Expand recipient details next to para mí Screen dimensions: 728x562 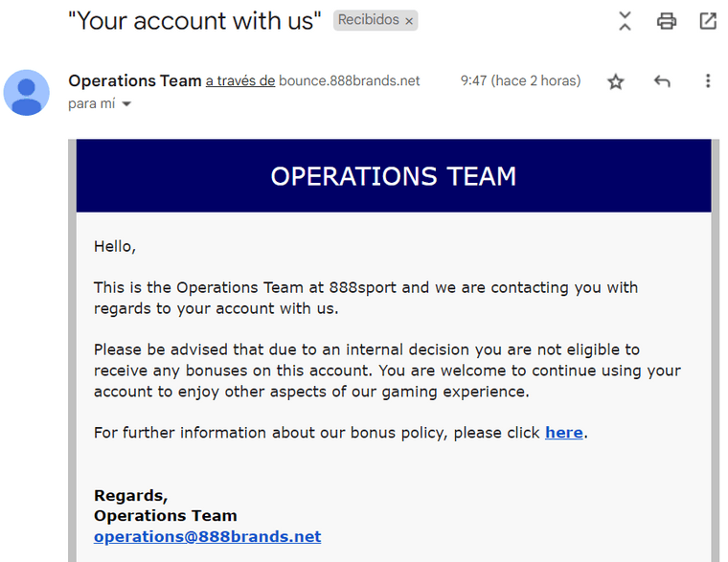126,104
